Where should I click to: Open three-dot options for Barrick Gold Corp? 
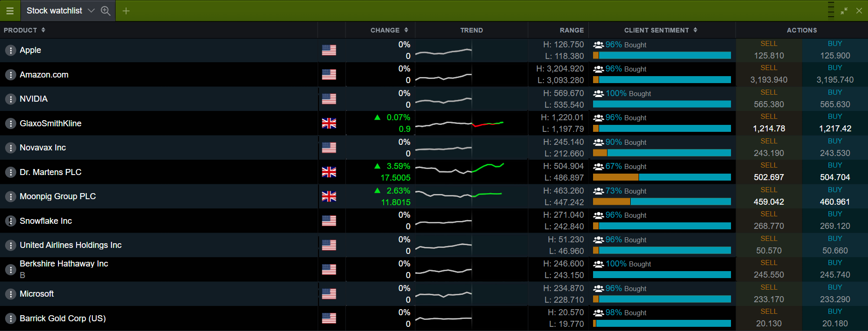coord(10,318)
